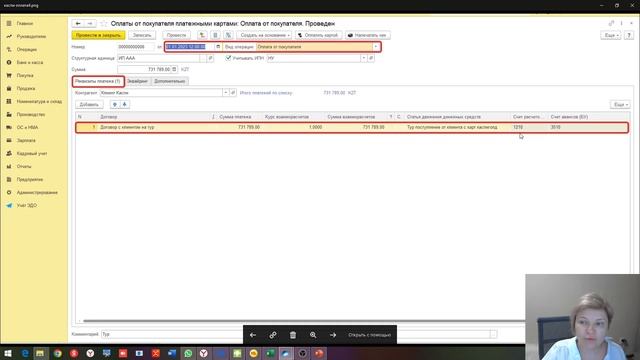Open calculator for the Сумма field

pos(174,69)
